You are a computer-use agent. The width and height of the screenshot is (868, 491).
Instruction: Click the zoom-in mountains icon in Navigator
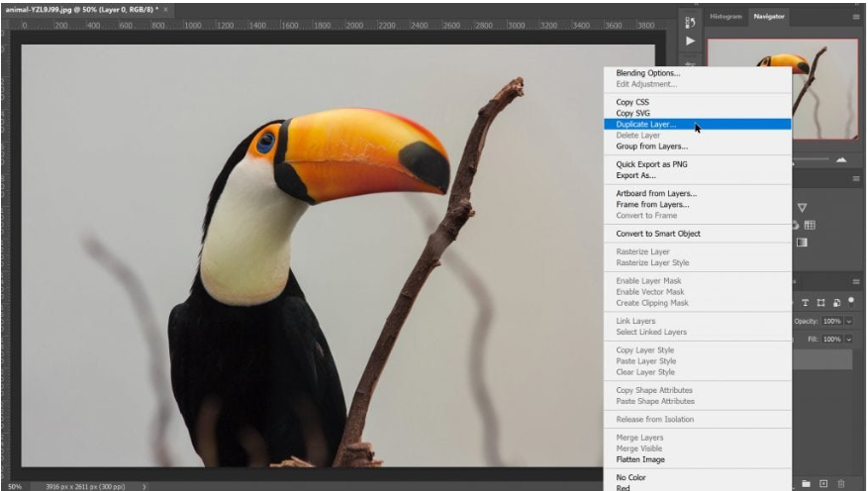[841, 160]
